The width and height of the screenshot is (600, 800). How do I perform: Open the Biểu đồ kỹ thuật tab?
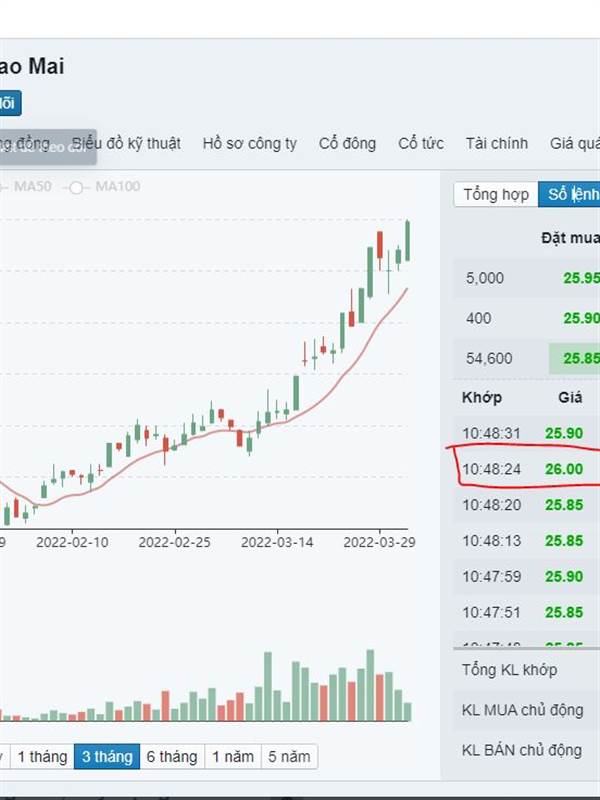tap(126, 143)
